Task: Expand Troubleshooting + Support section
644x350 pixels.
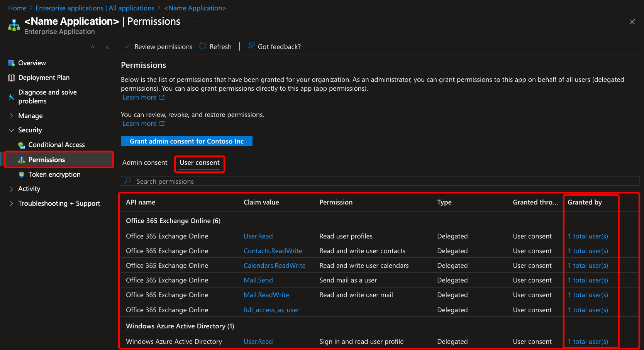Action: [x=11, y=203]
